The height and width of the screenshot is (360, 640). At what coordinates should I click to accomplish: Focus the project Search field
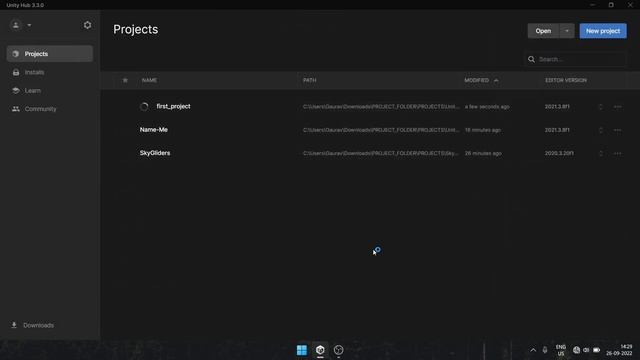575,59
